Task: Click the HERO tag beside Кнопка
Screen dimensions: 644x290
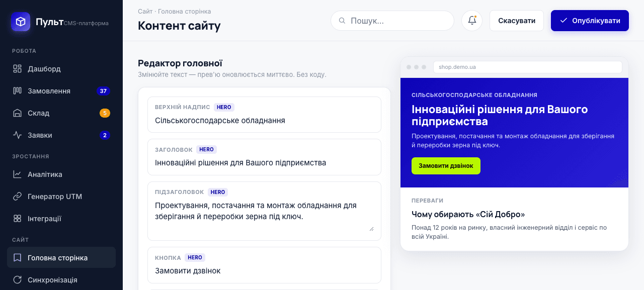Action: (195, 257)
